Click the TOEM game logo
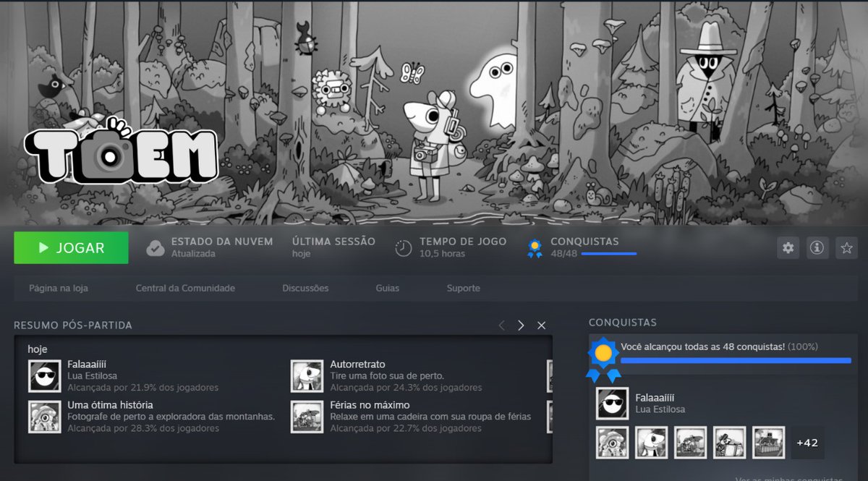The width and height of the screenshot is (868, 481). (x=121, y=150)
